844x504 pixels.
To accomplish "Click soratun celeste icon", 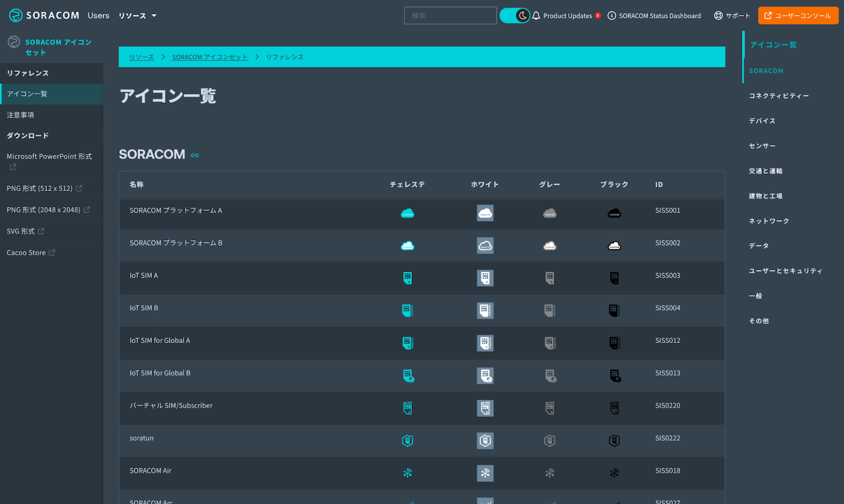I will click(407, 440).
